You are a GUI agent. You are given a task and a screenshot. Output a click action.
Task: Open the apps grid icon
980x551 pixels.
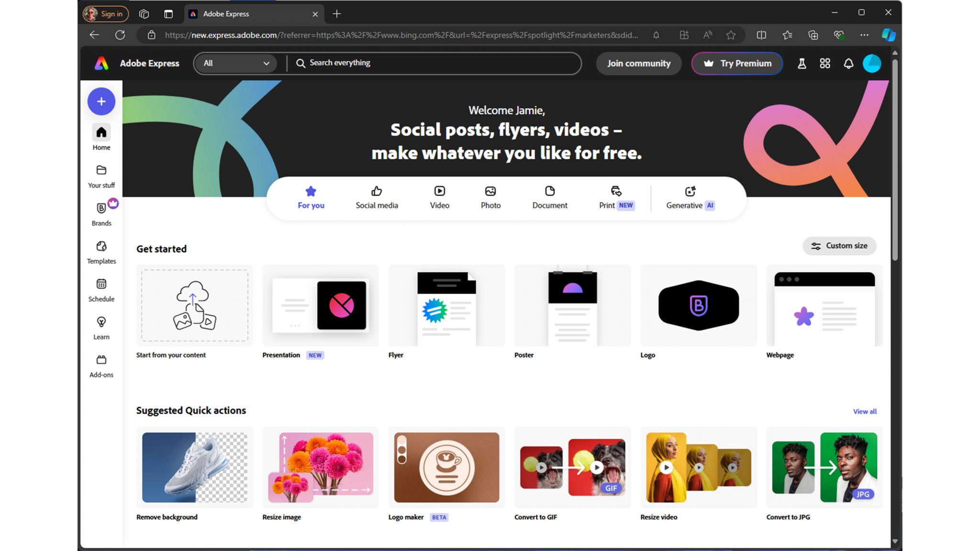pyautogui.click(x=824, y=64)
